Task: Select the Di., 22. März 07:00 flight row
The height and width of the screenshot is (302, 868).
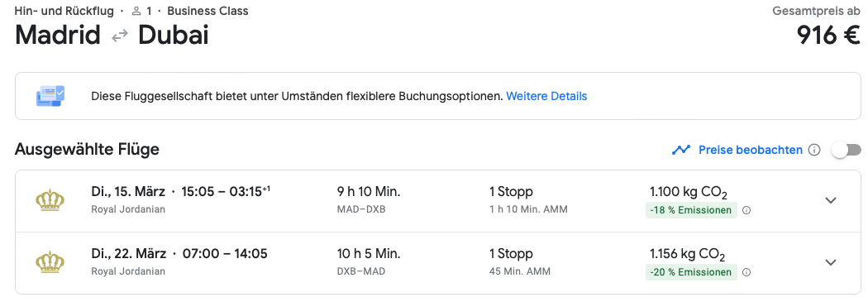Action: click(438, 263)
